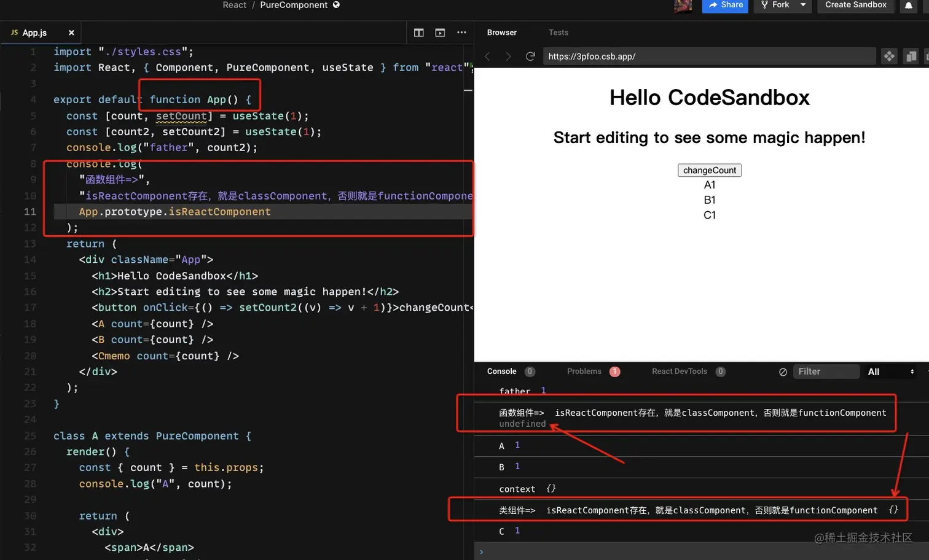Switch to the Browser tab

coord(501,33)
